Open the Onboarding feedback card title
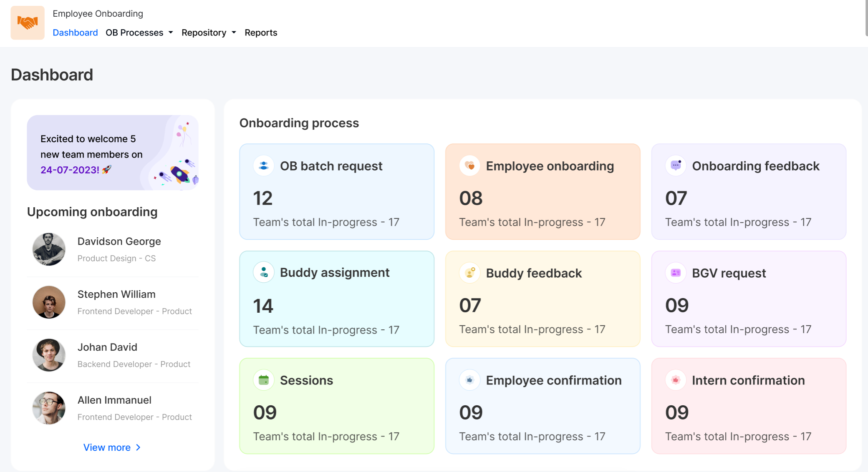Screen dimensions: 868x472 tap(756, 166)
